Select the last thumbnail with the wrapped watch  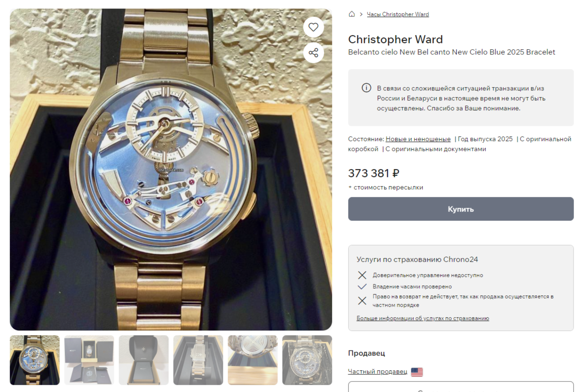pyautogui.click(x=307, y=360)
